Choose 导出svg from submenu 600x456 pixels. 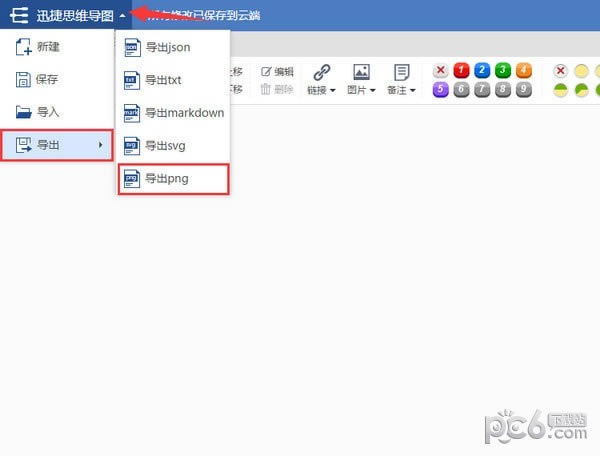(x=173, y=146)
